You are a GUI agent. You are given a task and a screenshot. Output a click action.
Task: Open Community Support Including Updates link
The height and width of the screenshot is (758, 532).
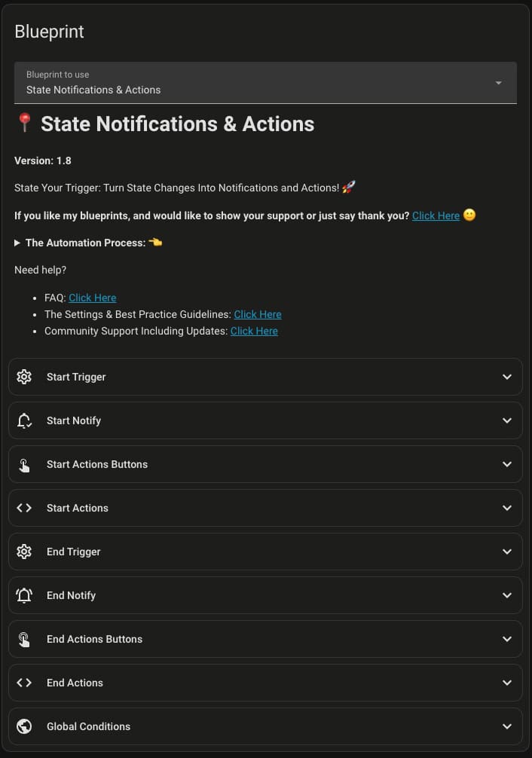click(x=254, y=331)
